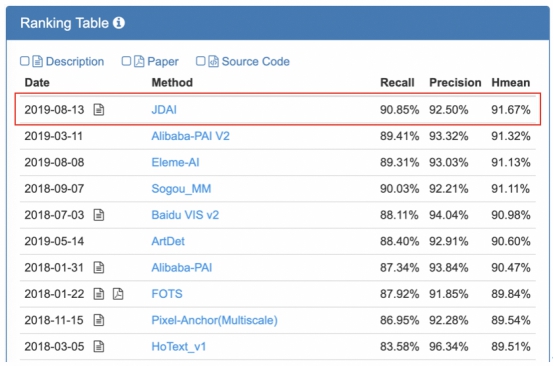Screen dimensions: 554x366
Task: Sort by the Recall column header
Action: pos(397,83)
